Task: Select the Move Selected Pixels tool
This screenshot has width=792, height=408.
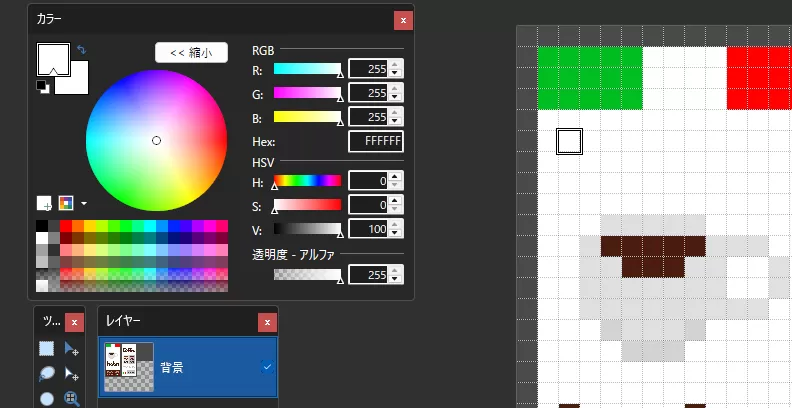Action: tap(72, 349)
